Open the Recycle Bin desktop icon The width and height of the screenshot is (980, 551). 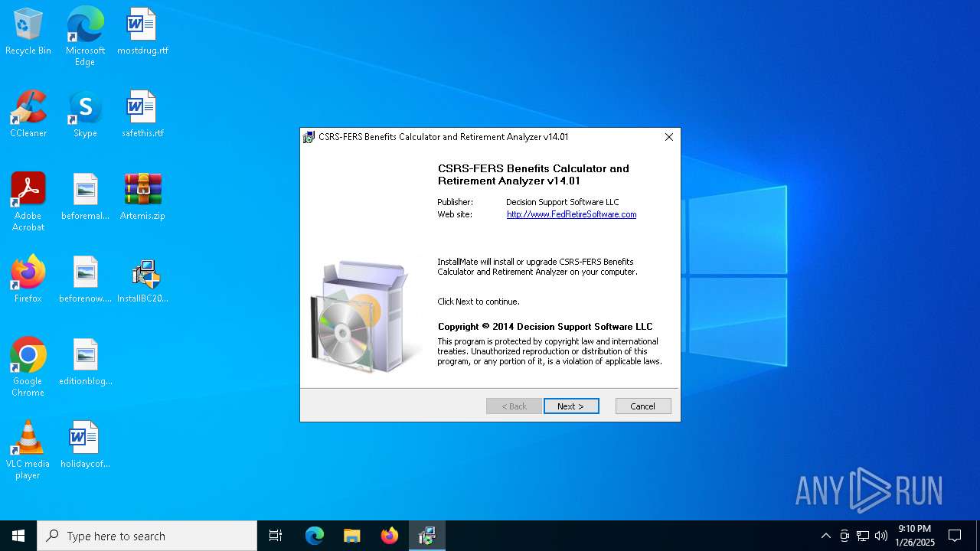pyautogui.click(x=28, y=31)
